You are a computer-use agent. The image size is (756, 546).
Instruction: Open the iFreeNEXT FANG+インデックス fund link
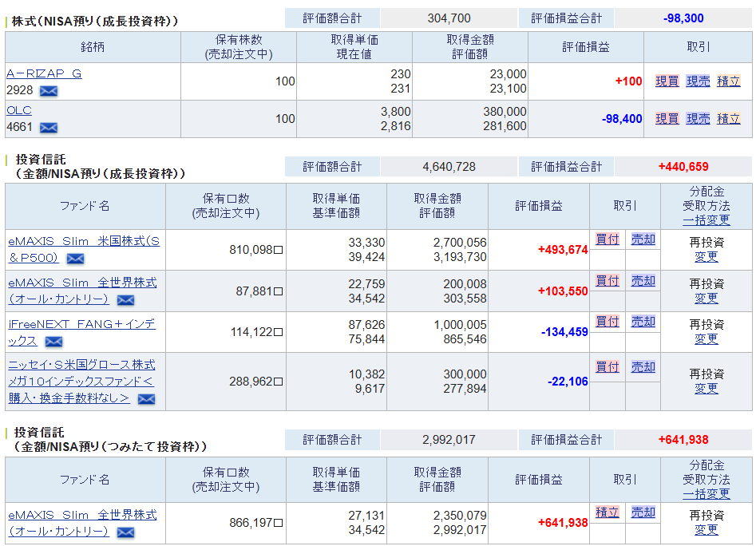[x=81, y=324]
